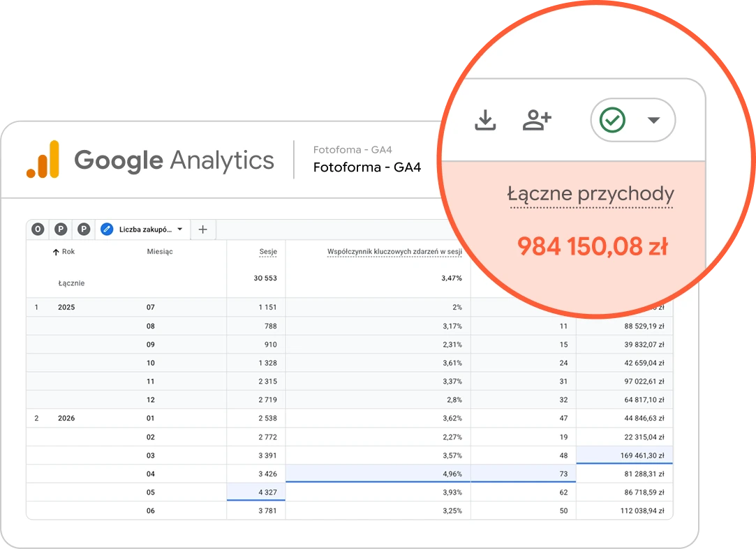
Task: Click the Łącznie totals row label
Action: tap(71, 283)
